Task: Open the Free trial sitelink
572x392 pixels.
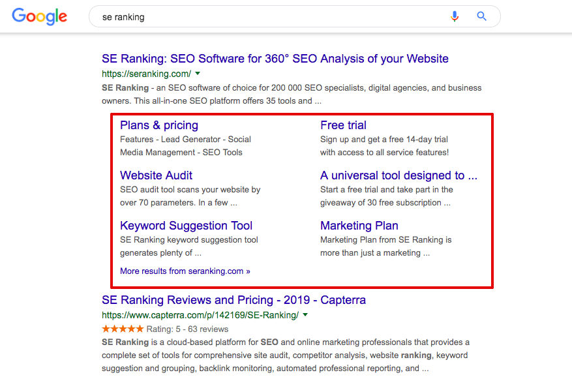Action: [343, 125]
